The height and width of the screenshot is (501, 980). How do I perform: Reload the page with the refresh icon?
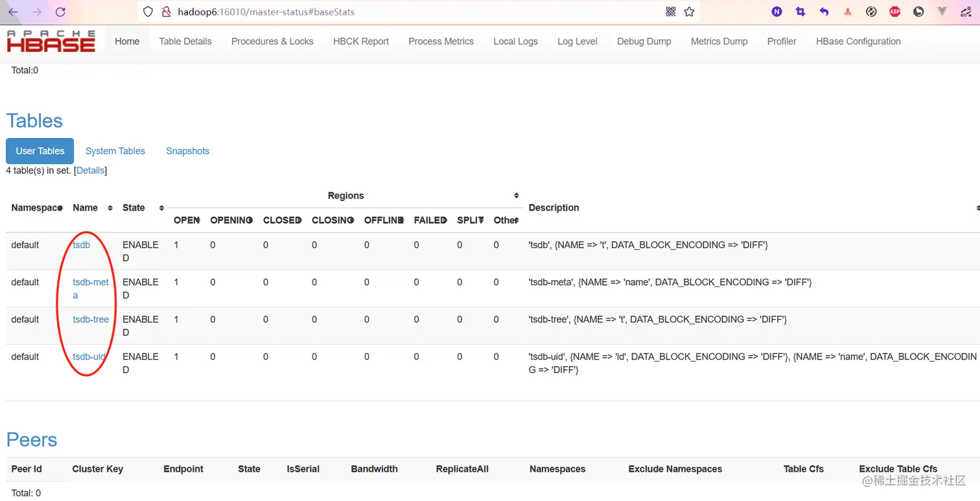point(60,11)
